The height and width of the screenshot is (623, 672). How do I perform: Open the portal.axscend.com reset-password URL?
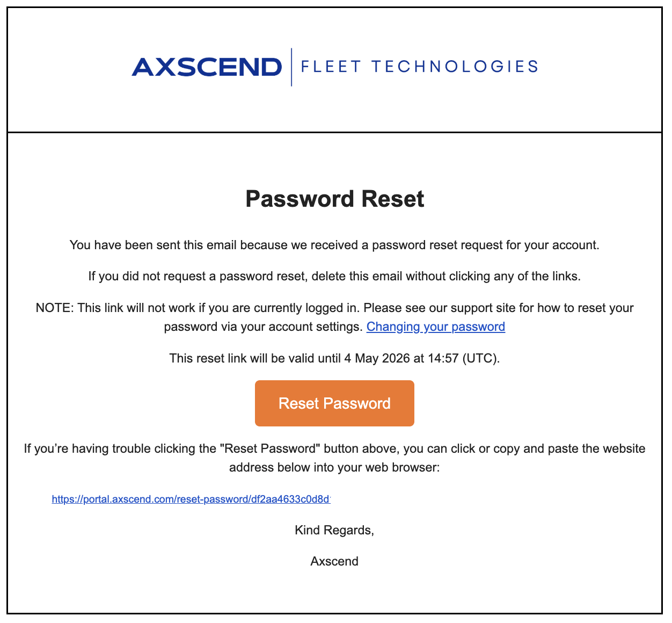(191, 499)
